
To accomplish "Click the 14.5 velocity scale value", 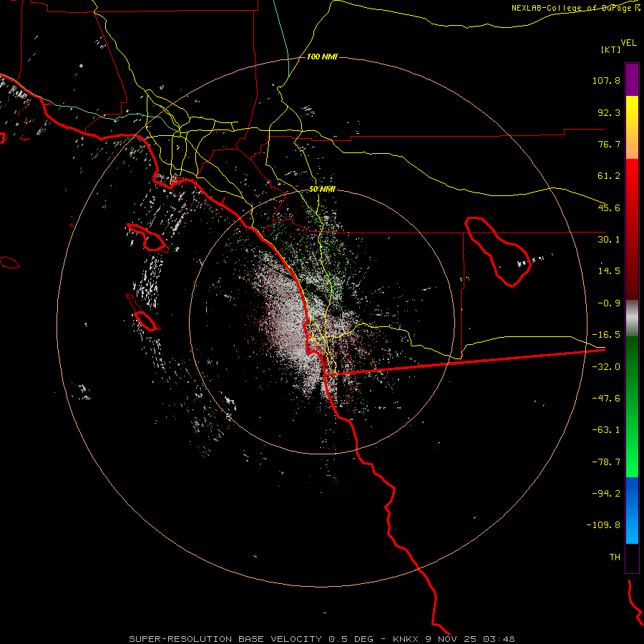I will pos(609,271).
